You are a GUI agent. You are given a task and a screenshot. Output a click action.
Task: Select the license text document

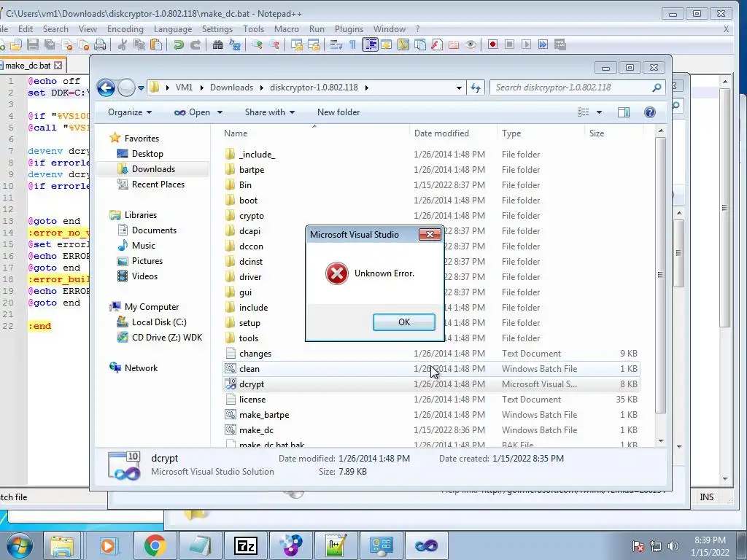pyautogui.click(x=431, y=400)
